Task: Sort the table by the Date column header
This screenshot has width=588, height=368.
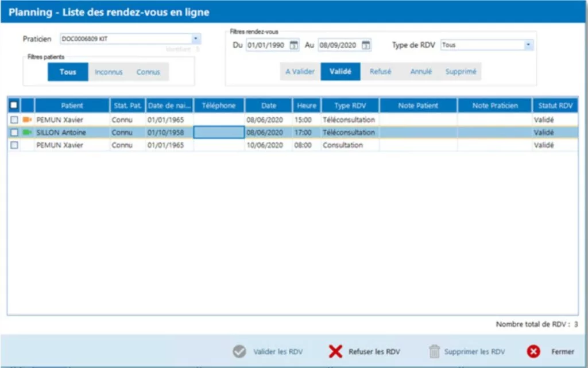Action: click(x=268, y=106)
